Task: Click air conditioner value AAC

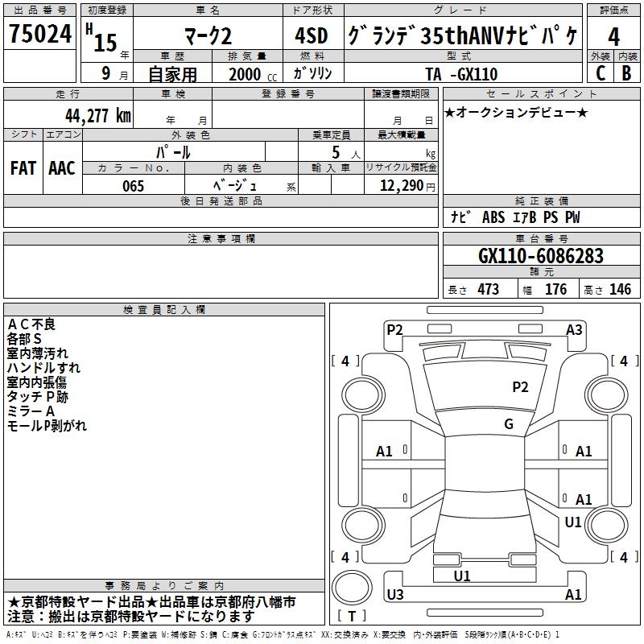Action: click(62, 168)
